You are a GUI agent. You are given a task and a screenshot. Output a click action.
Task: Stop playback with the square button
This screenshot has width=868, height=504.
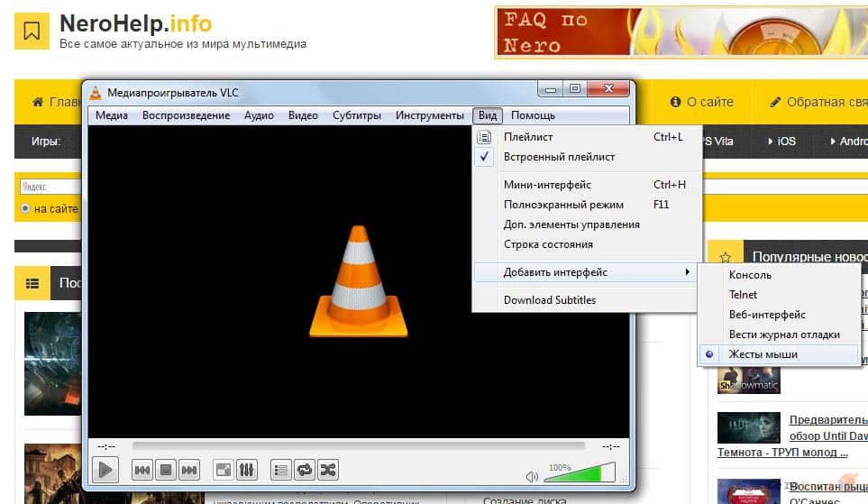[x=166, y=471]
